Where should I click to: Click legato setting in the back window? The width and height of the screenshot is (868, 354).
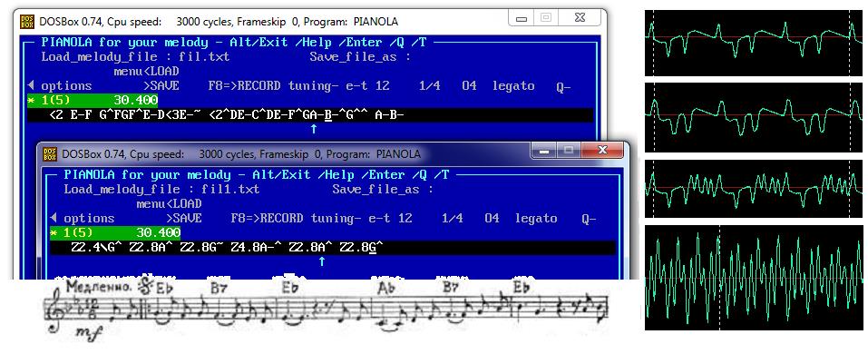pos(513,86)
